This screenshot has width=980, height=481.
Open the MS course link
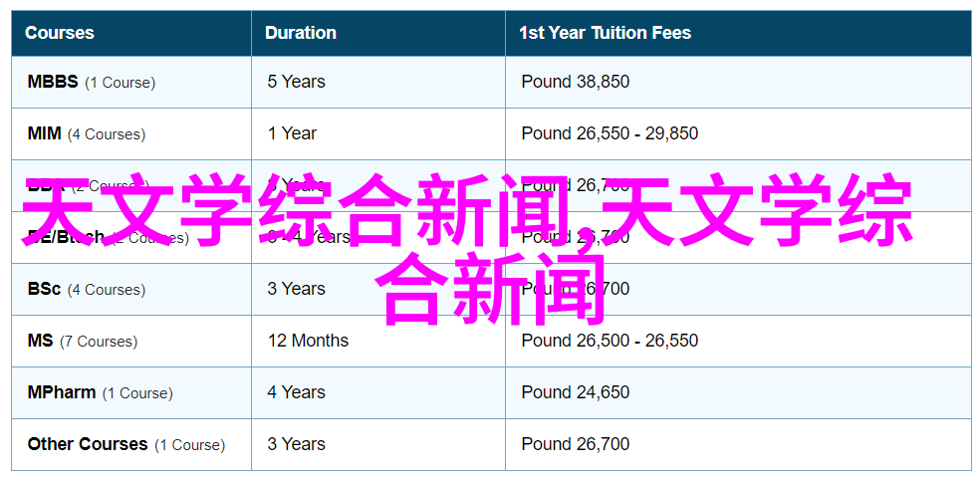tap(40, 341)
